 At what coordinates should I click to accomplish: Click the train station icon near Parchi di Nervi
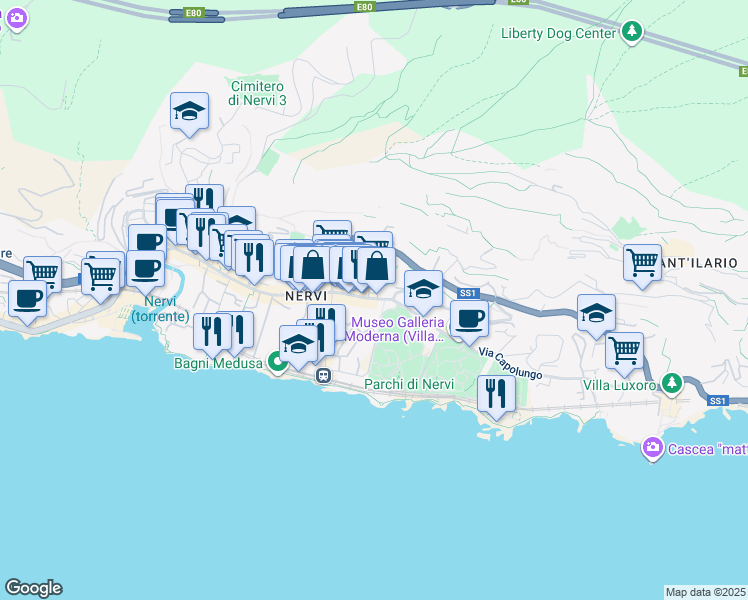point(323,376)
